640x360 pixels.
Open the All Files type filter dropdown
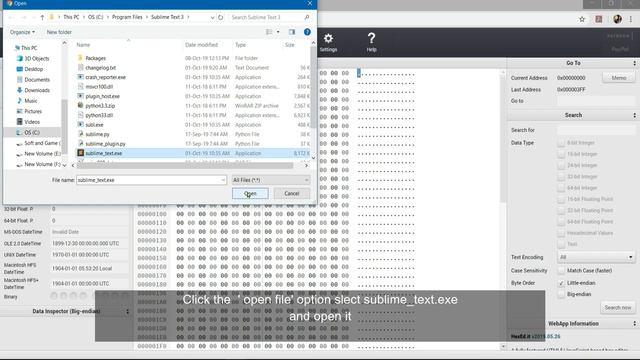271,180
